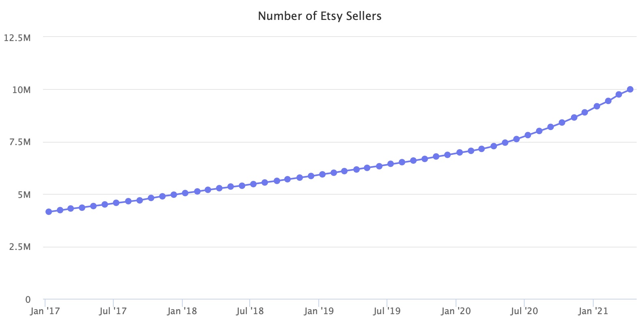
Task: Select the 2.5M y-axis label
Action: tap(20, 247)
